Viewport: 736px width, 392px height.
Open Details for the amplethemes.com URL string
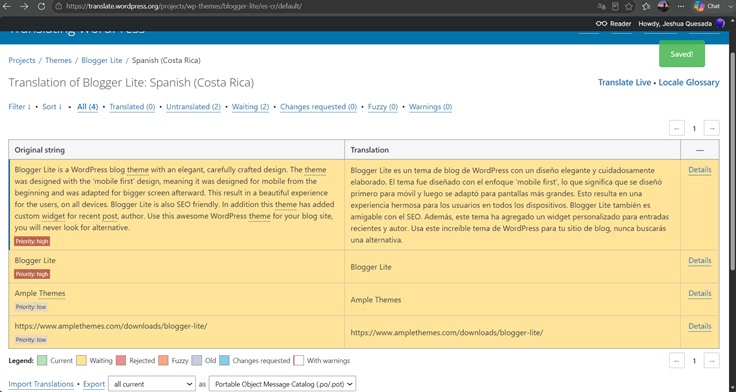point(699,326)
